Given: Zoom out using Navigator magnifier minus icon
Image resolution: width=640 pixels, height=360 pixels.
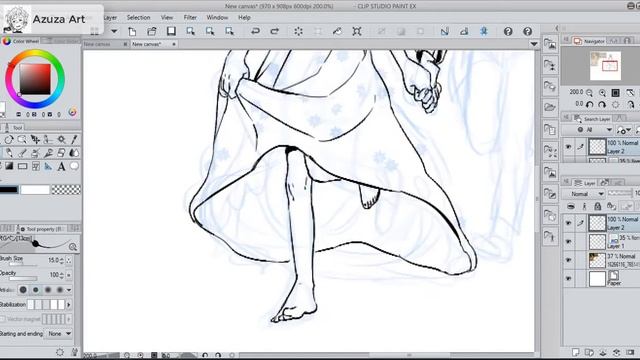Looking at the screenshot, I should (x=589, y=93).
